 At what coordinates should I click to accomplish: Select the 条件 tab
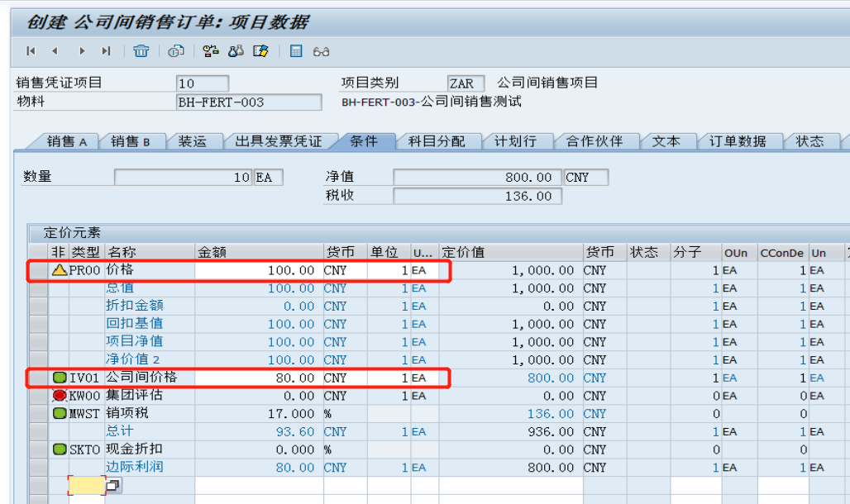coord(364,141)
